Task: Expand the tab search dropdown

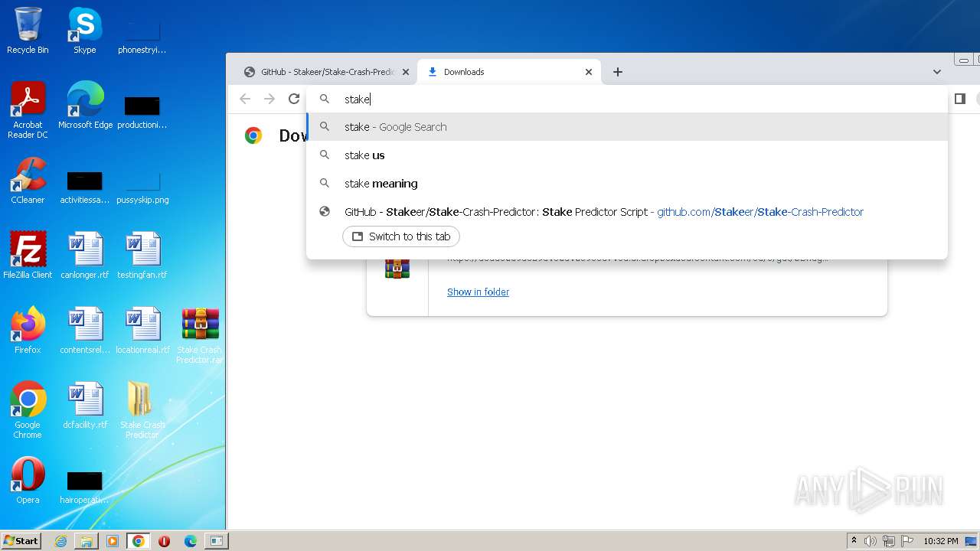Action: click(937, 72)
